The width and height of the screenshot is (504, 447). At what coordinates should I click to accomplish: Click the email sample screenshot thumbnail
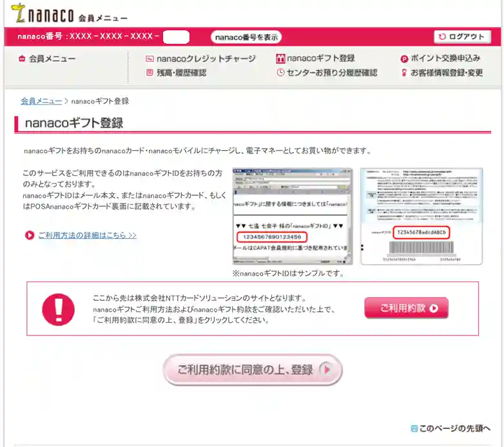[x=293, y=216]
